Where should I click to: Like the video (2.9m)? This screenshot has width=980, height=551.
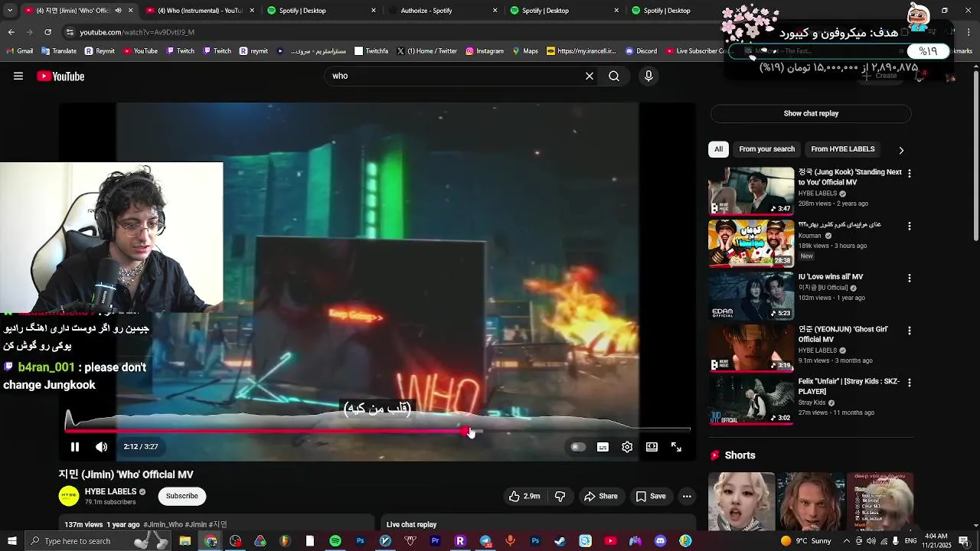point(524,496)
